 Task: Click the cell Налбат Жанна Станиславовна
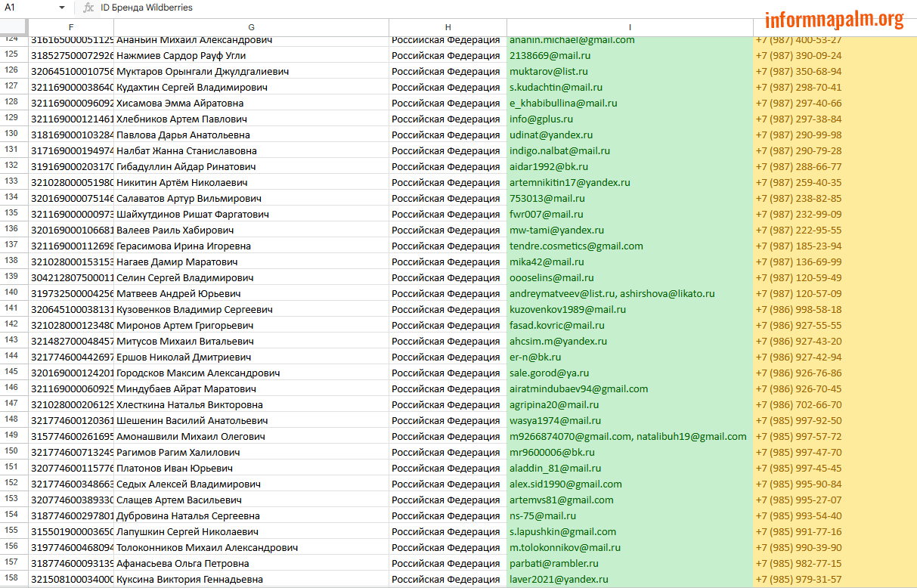(x=251, y=150)
